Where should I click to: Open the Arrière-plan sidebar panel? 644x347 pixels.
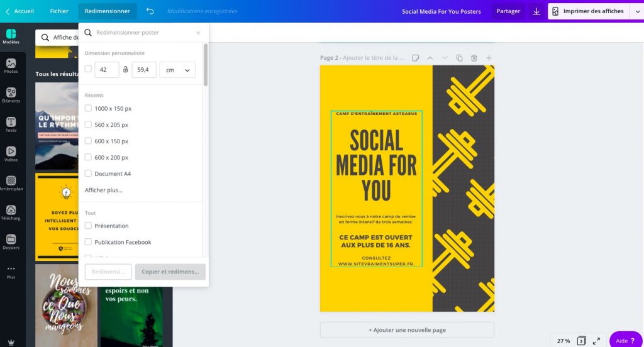click(x=11, y=184)
